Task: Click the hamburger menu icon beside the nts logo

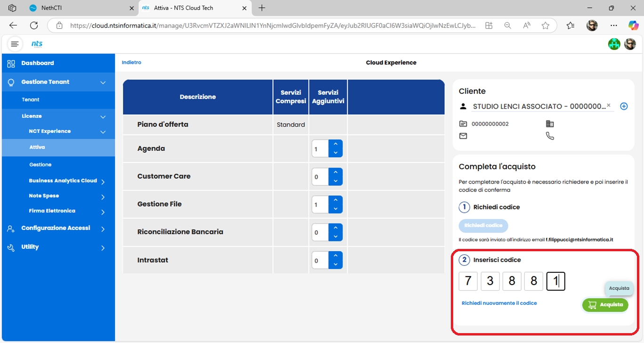Action: [x=15, y=44]
